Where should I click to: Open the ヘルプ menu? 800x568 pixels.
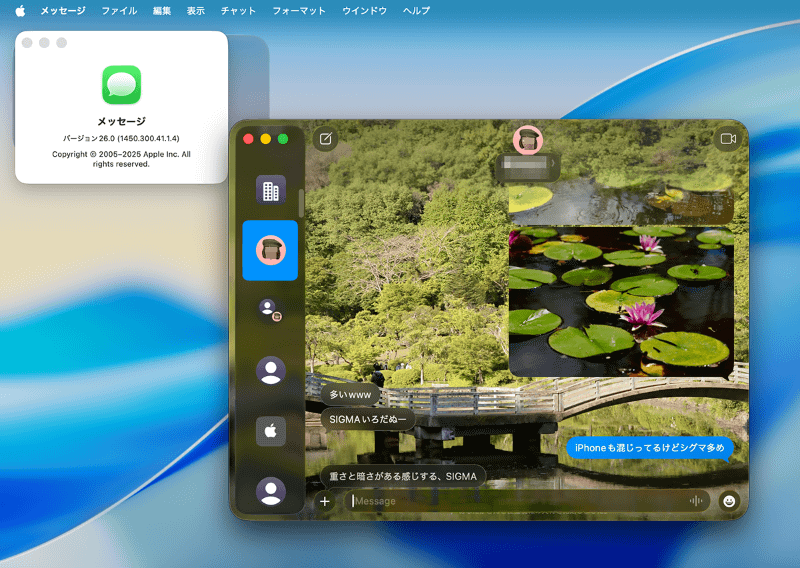point(416,11)
